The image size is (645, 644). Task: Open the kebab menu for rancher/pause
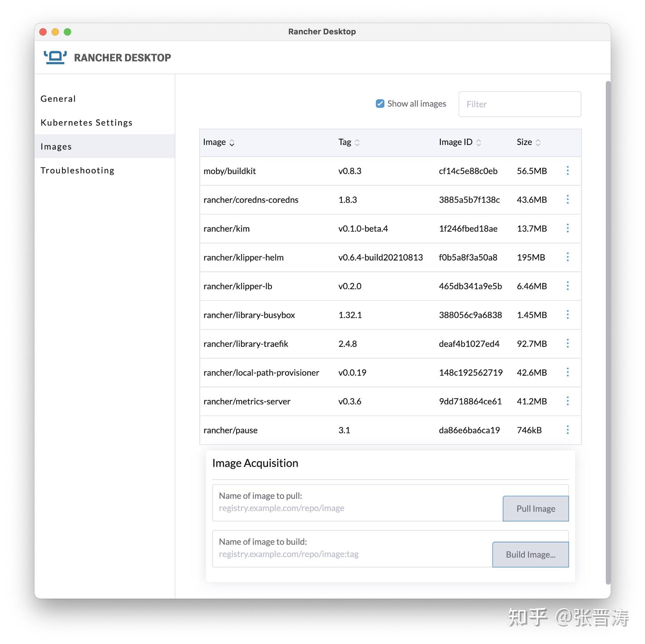[x=567, y=430]
